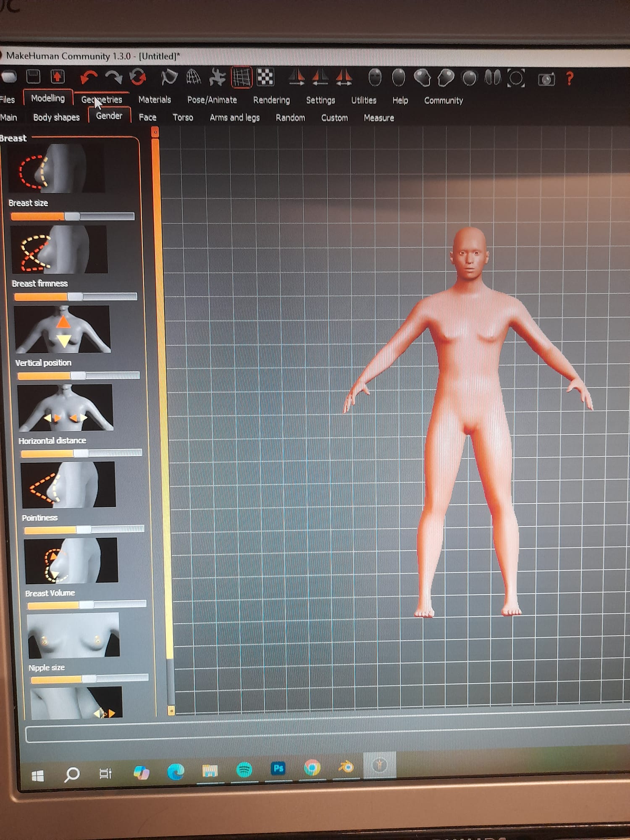Viewport: 630px width, 840px height.
Task: Toggle the checkerboard icon in toolbar
Action: click(265, 78)
